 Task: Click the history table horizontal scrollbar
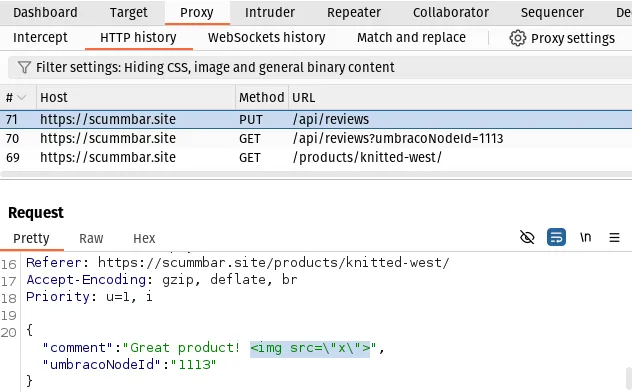point(316,174)
